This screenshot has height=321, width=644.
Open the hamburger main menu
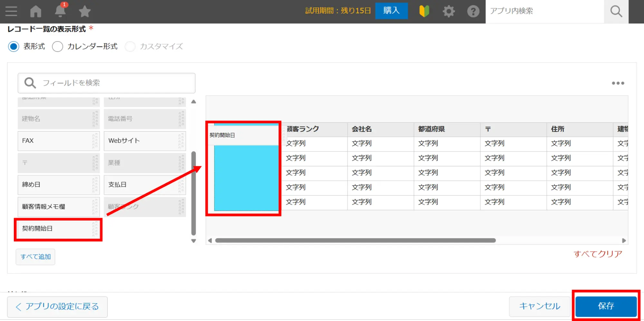point(11,11)
